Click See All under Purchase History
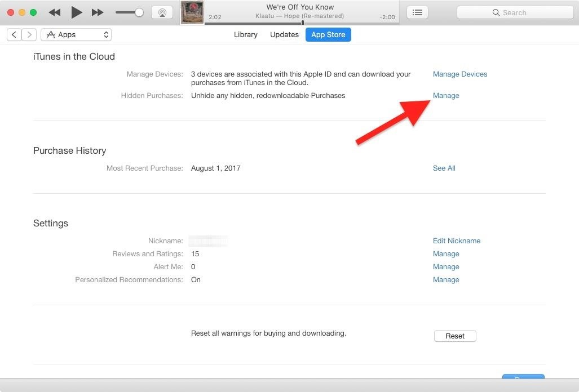This screenshot has width=579, height=392. point(444,168)
